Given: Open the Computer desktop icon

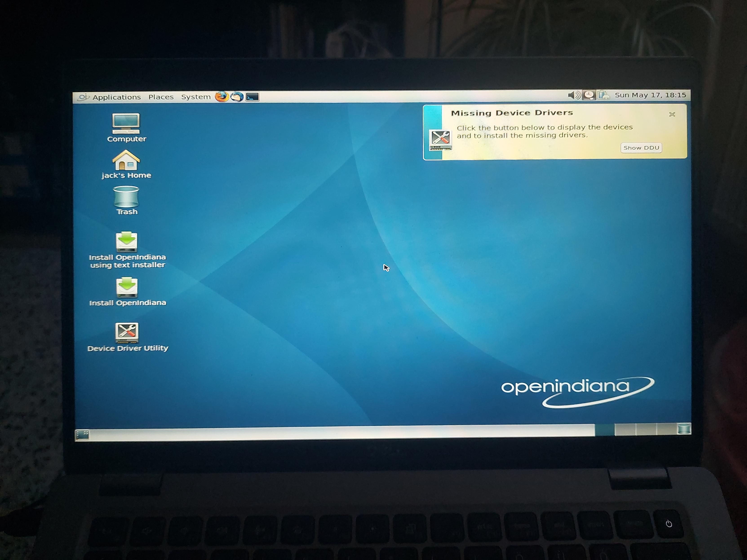Looking at the screenshot, I should [126, 128].
